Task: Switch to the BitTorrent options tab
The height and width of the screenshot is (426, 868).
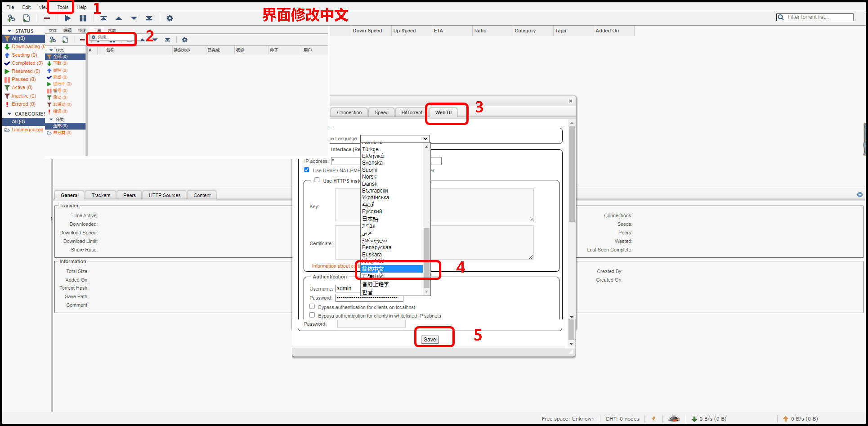Action: coord(412,112)
